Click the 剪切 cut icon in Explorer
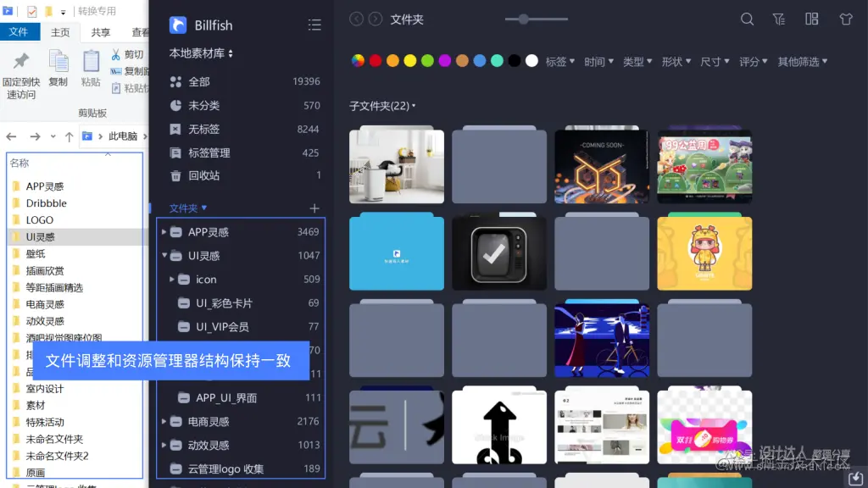The image size is (868, 488). 115,54
